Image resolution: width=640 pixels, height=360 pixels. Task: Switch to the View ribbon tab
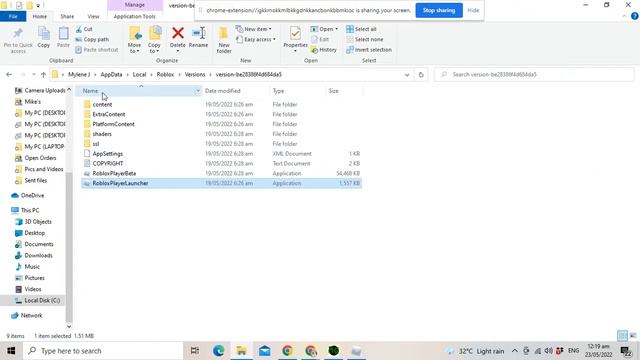(93, 16)
